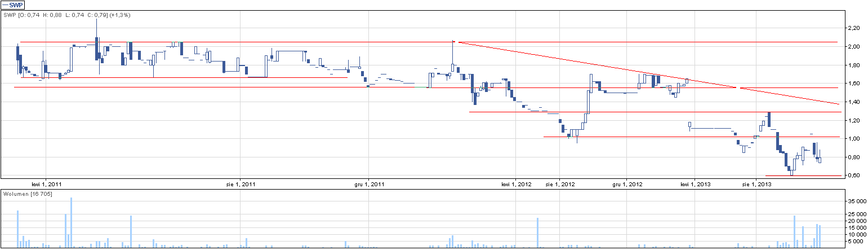Click the Wolumen [16 705] label

tap(28, 194)
